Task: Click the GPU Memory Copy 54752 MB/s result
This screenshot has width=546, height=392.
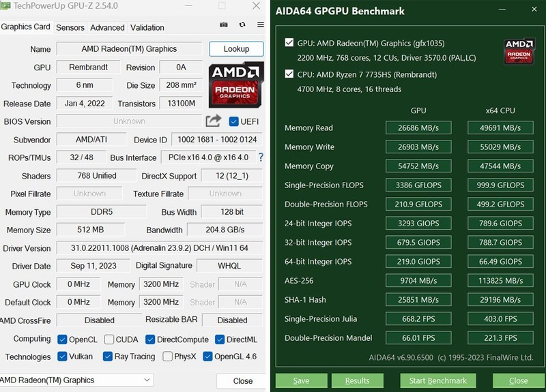Action: click(418, 166)
